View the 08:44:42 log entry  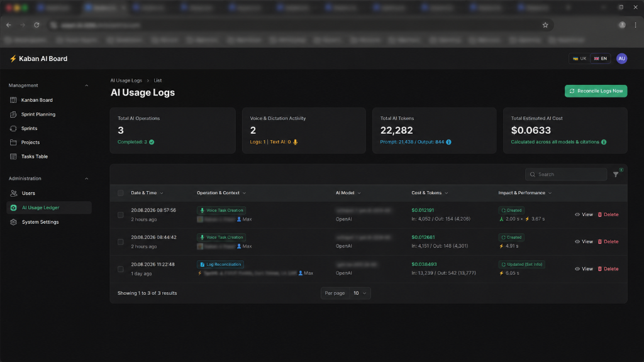pyautogui.click(x=584, y=242)
